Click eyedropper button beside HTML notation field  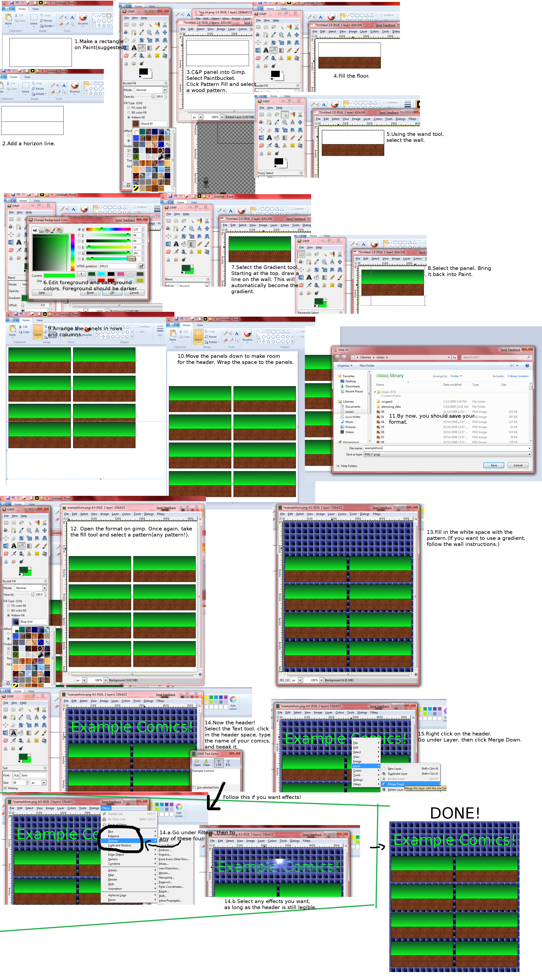click(142, 266)
